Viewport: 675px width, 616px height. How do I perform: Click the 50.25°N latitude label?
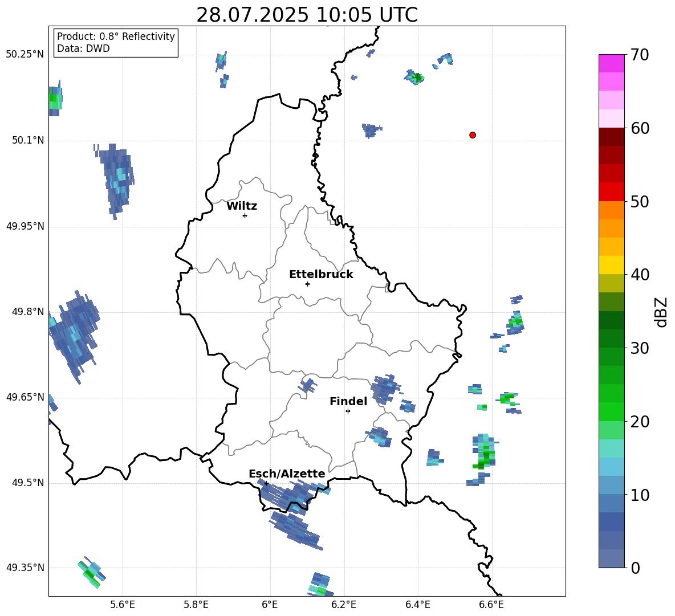[x=25, y=55]
